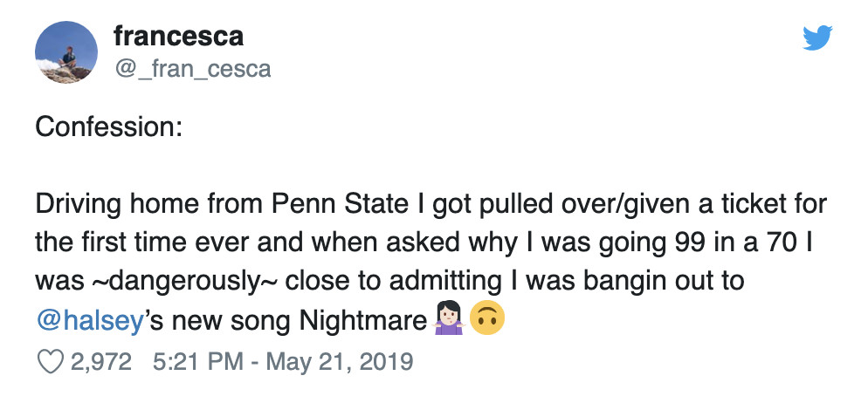Viewport: 868px width, 396px height.
Task: Click the @_fran_cesca handle
Action: point(192,68)
